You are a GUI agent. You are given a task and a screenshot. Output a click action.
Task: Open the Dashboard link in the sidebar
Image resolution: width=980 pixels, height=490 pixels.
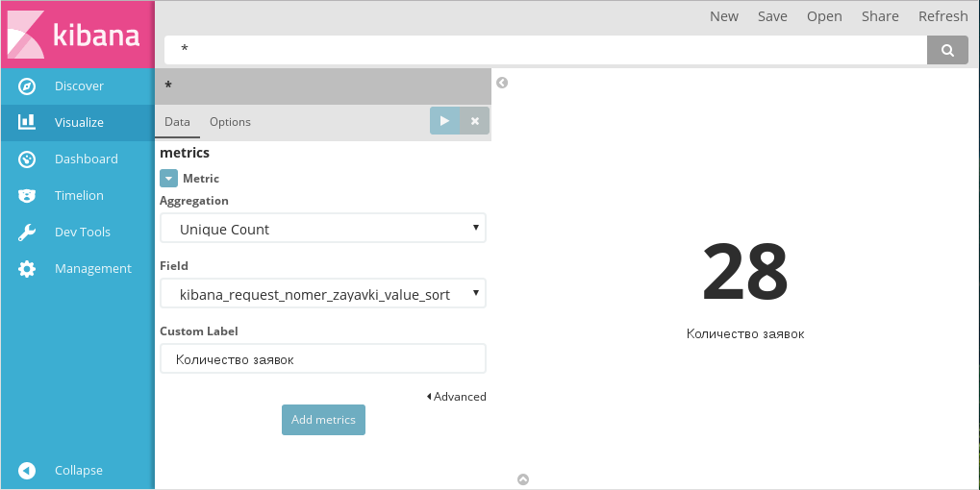pos(87,159)
